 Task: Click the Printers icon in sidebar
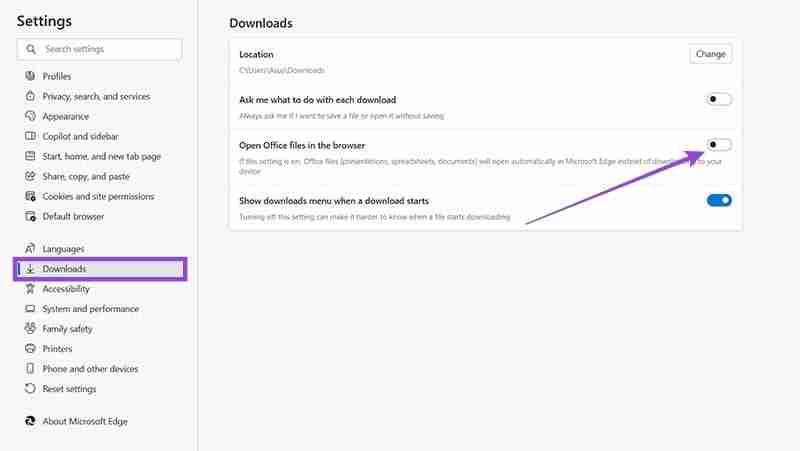coord(30,348)
